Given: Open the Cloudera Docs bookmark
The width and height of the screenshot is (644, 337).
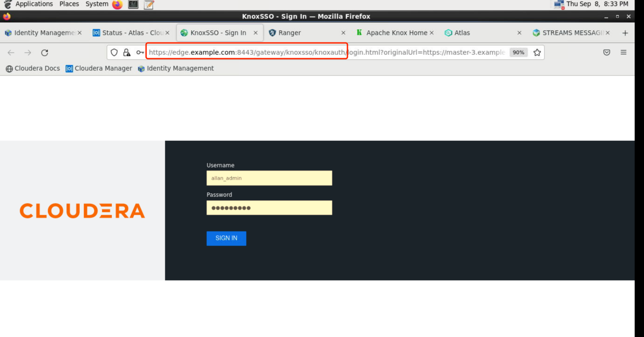Looking at the screenshot, I should click(33, 69).
